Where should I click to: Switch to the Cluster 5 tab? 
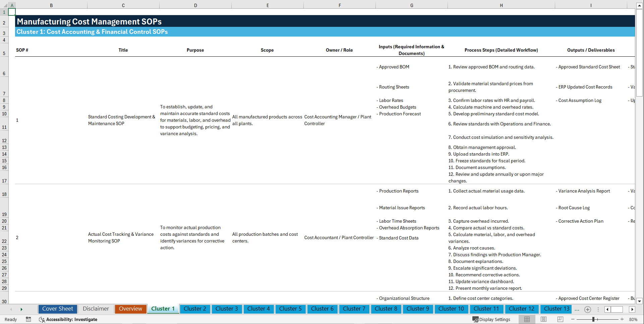(x=290, y=309)
